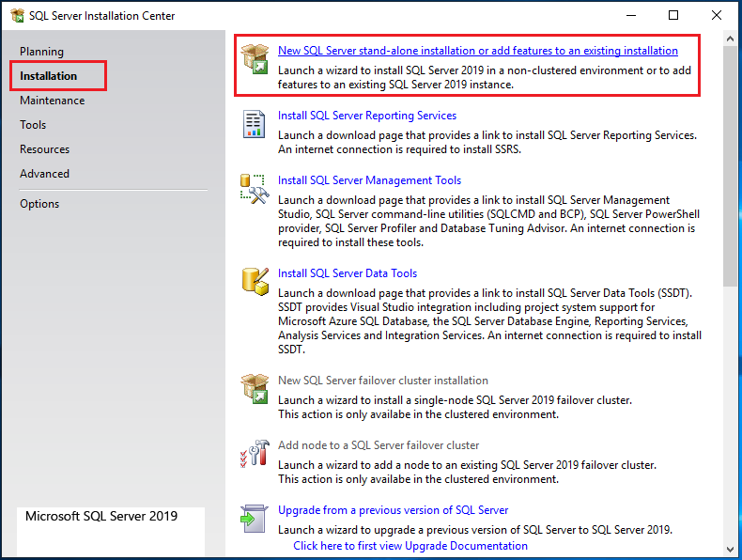
Task: Open Install SQL Server Reporting Services link
Action: click(366, 116)
